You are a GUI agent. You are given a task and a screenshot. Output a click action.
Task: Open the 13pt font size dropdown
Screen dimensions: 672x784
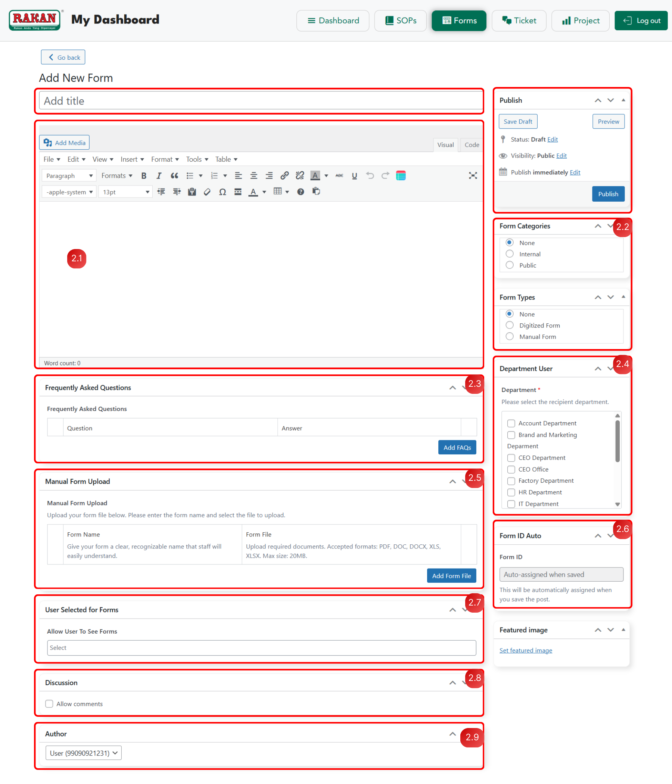point(125,192)
